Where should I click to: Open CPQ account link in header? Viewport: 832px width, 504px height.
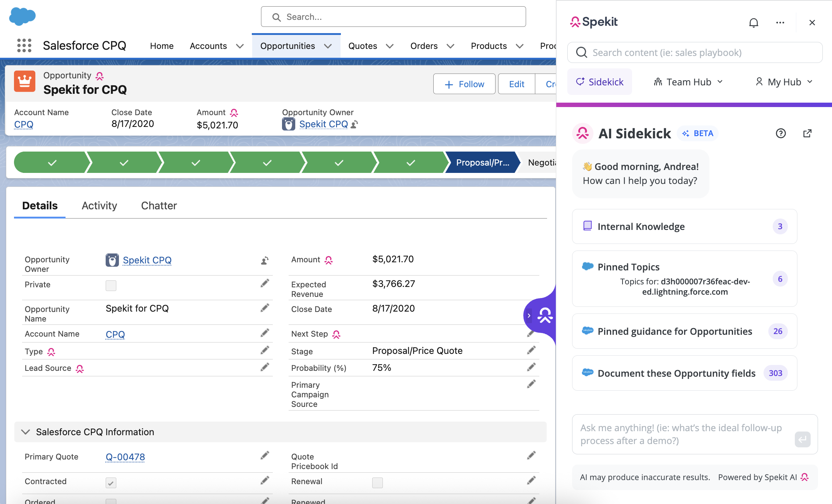tap(24, 124)
